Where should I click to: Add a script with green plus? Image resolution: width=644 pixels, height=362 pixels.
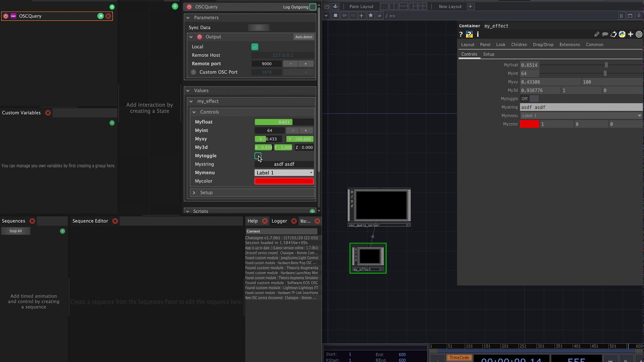click(x=312, y=211)
